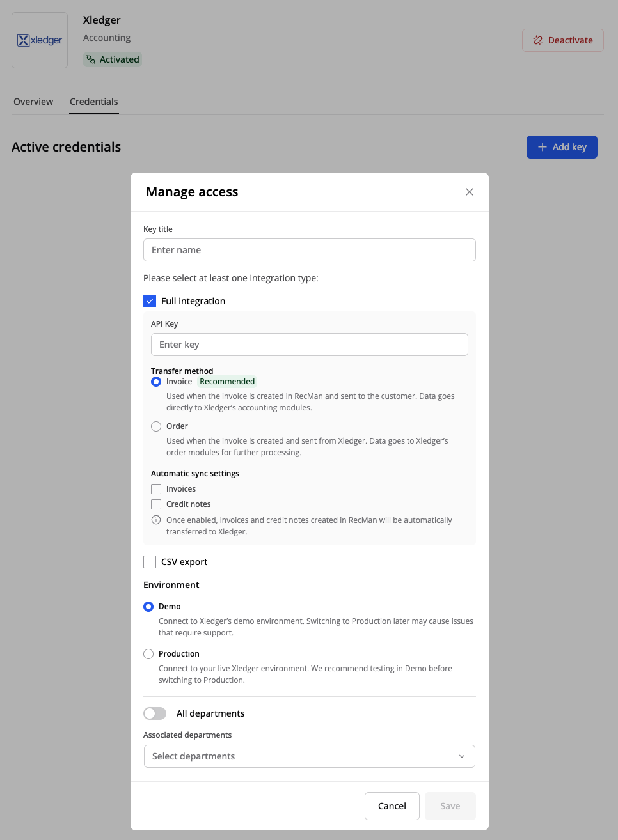Image resolution: width=618 pixels, height=840 pixels.
Task: Uncheck the Full integration checkbox
Action: 150,301
